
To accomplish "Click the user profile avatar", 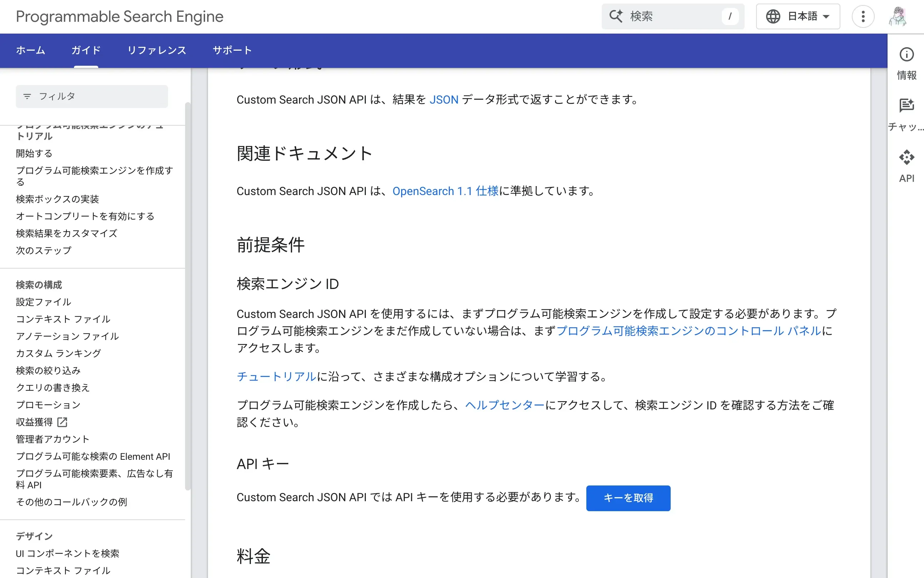I will 897,16.
